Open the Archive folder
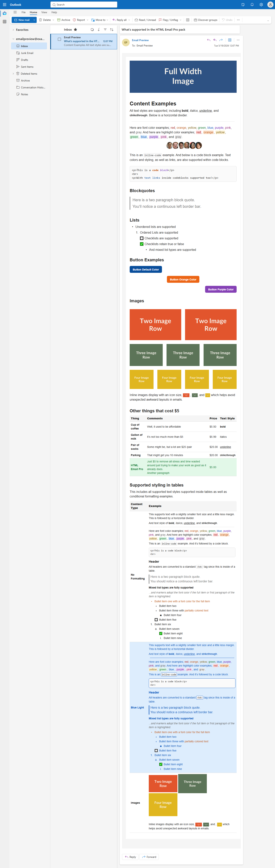 29,81
